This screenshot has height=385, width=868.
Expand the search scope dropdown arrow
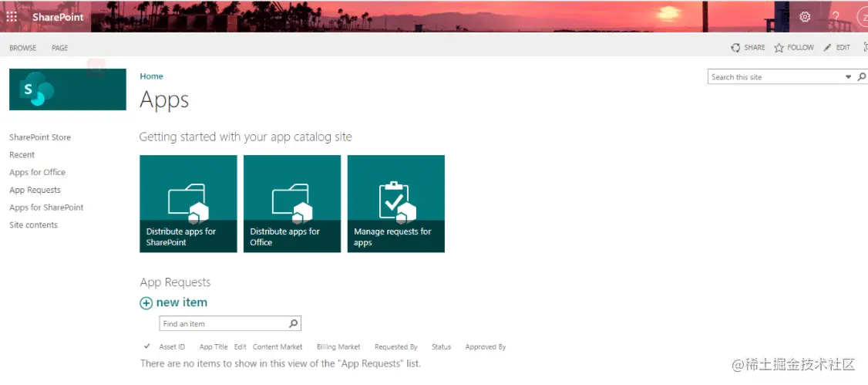848,77
